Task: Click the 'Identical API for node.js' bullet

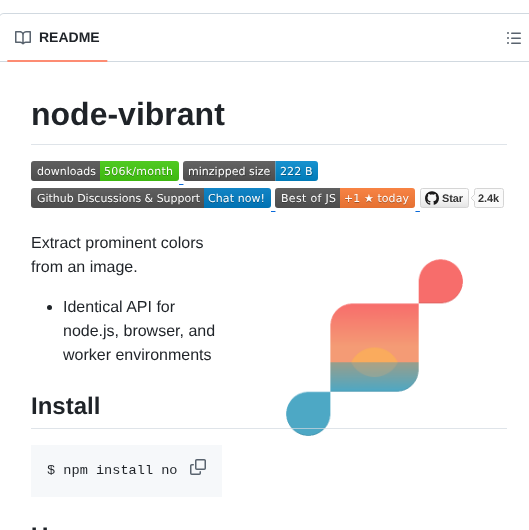Action: click(139, 331)
